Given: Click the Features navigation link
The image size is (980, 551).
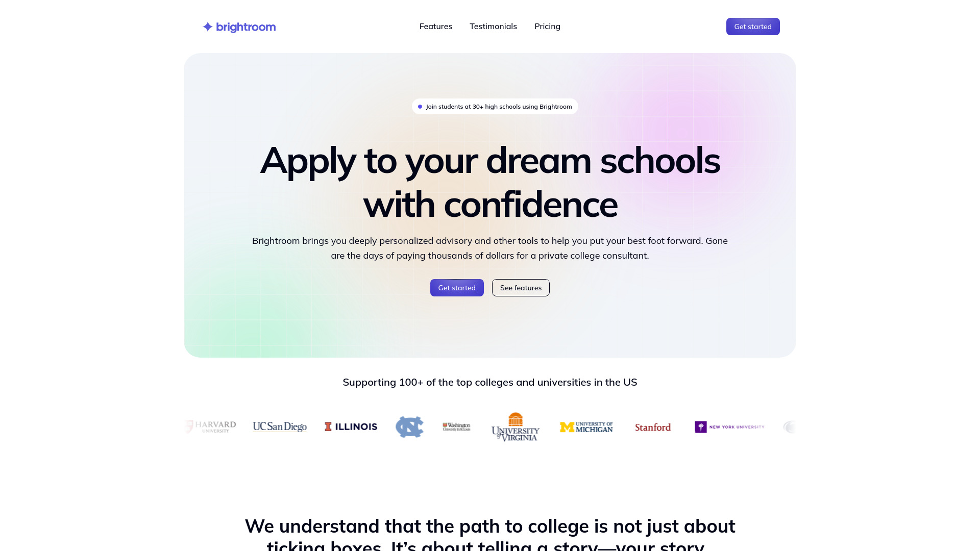Looking at the screenshot, I should coord(436,26).
